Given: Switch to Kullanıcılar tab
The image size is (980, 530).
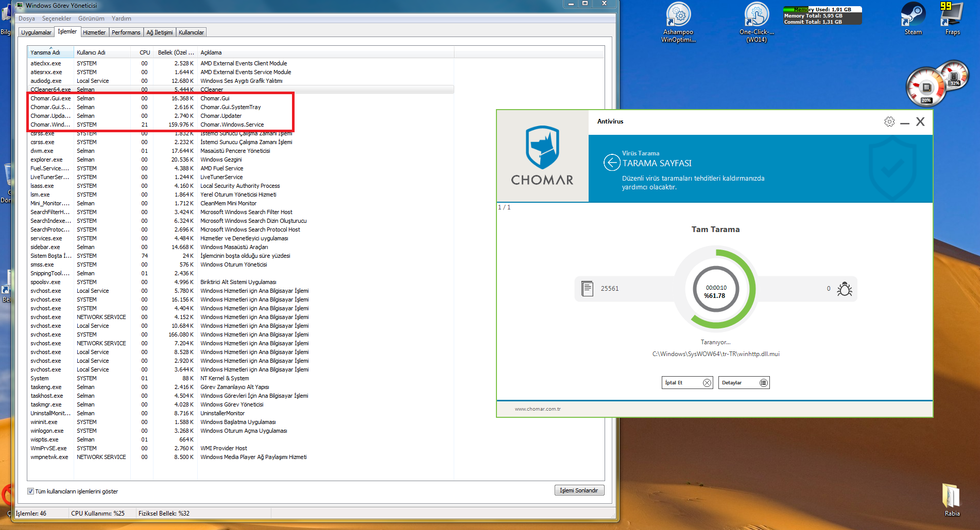Looking at the screenshot, I should pos(191,32).
